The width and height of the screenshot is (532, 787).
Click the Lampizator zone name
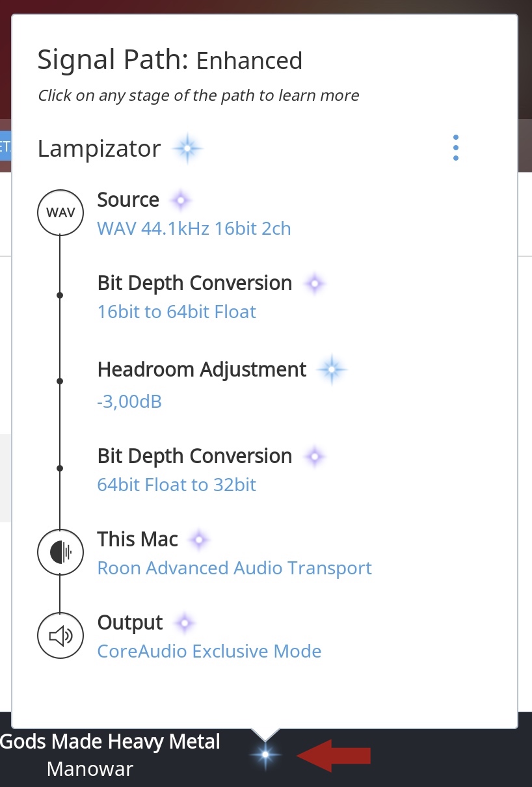coord(99,149)
